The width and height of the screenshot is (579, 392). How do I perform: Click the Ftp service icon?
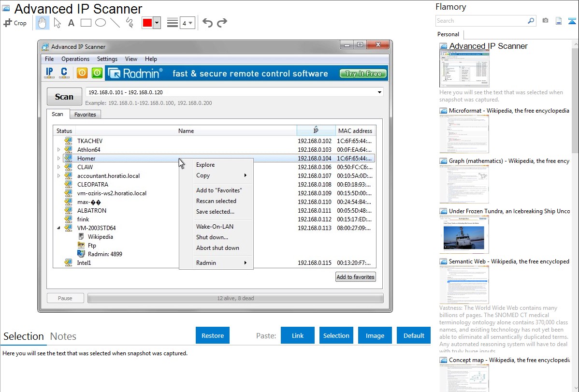pyautogui.click(x=81, y=246)
